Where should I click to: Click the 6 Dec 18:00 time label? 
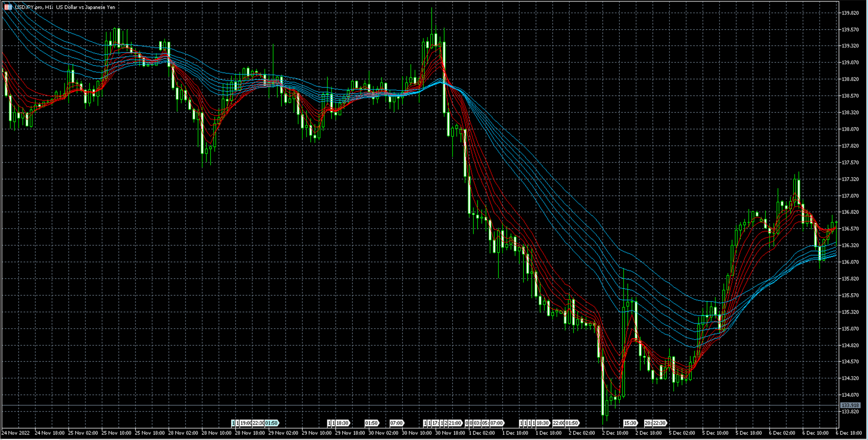coord(849,433)
